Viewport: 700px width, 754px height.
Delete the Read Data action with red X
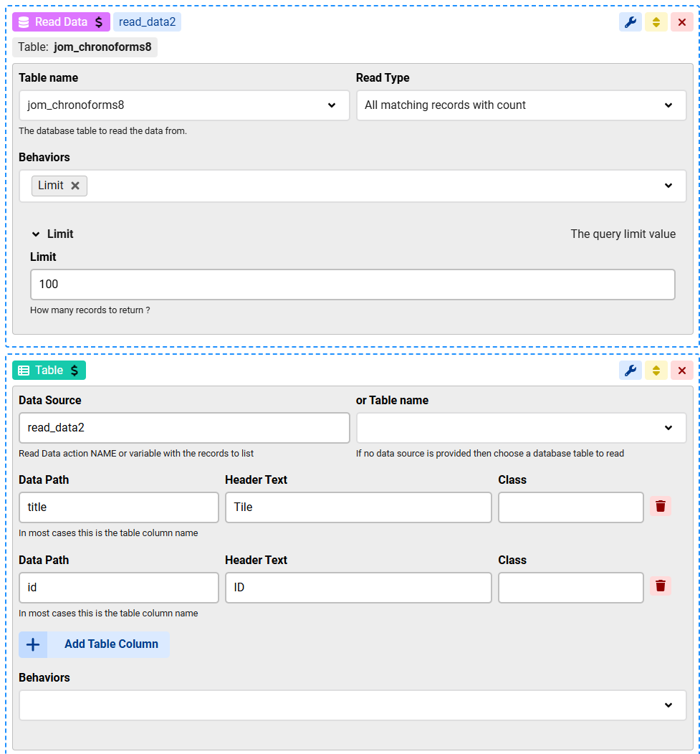[x=681, y=22]
